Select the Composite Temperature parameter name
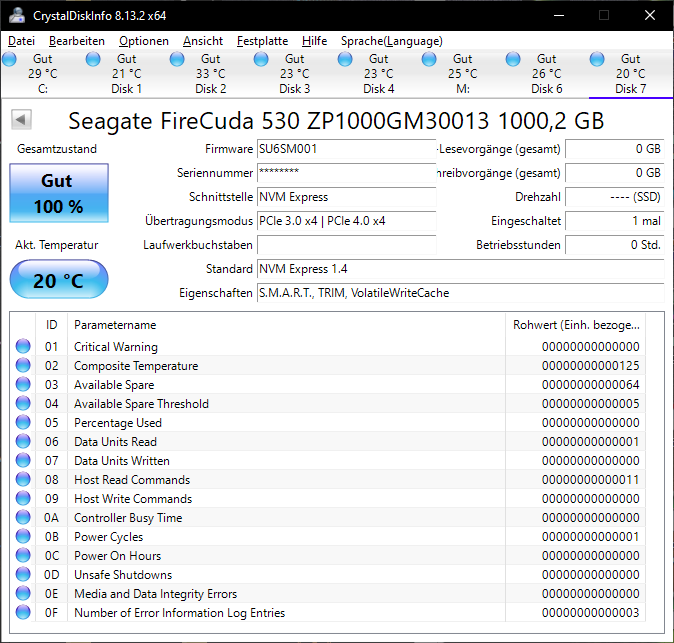Image resolution: width=674 pixels, height=643 pixels. [x=136, y=366]
